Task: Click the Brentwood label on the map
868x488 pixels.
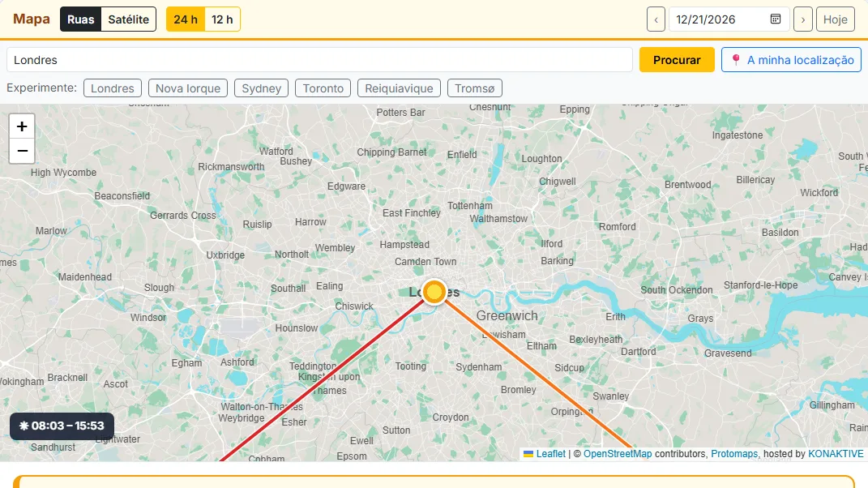Action: [687, 185]
